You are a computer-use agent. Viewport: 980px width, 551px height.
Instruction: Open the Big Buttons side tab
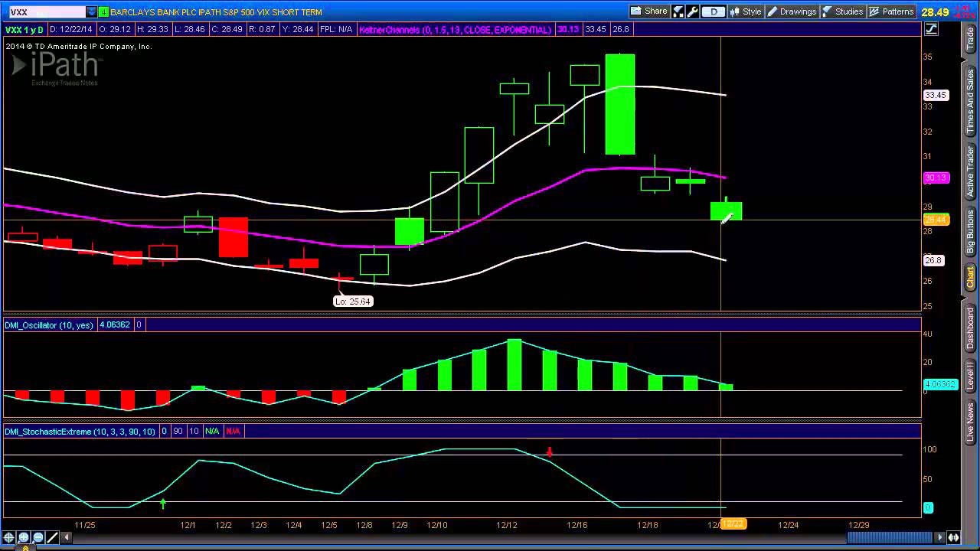coord(970,232)
